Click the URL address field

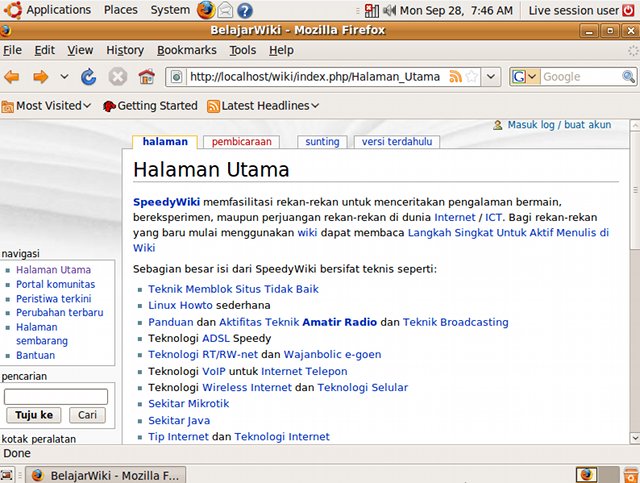click(x=315, y=77)
